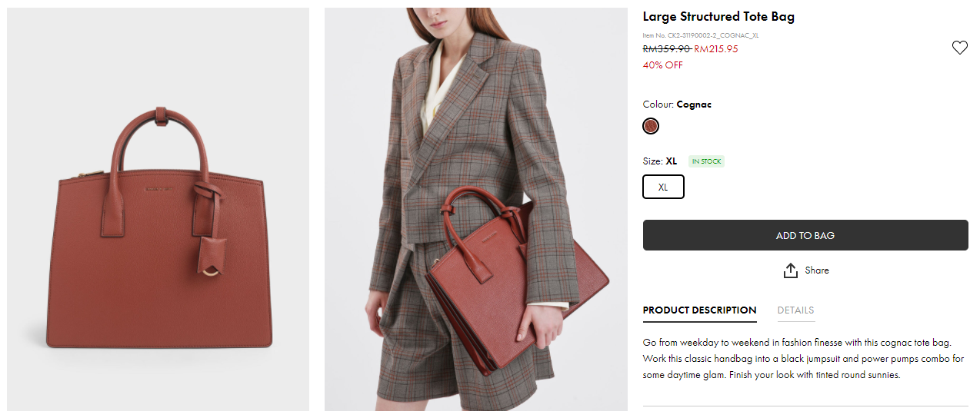The width and height of the screenshot is (980, 418).
Task: Click the Colour: Cognac label
Action: (677, 104)
